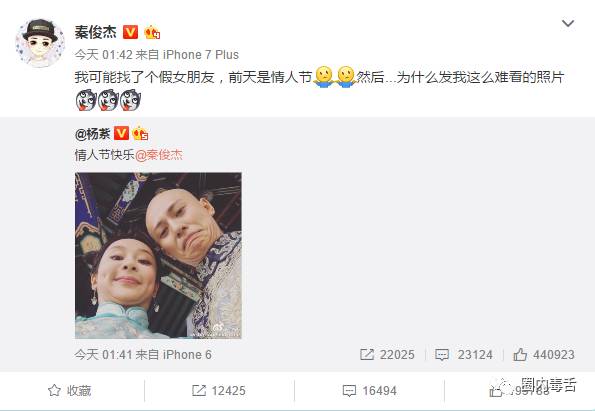This screenshot has height=411, width=595.
Task: Open comments icon showing 23124
Action: [x=464, y=355]
